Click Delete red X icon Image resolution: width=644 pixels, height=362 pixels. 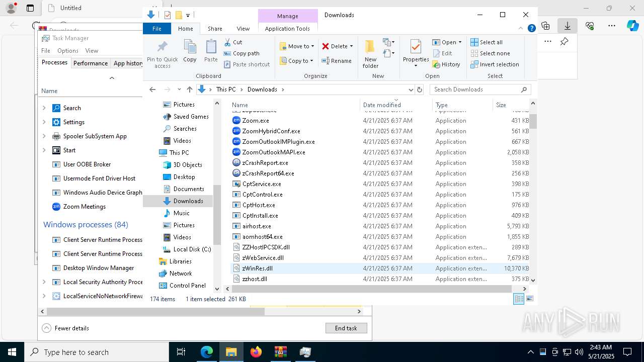326,46
